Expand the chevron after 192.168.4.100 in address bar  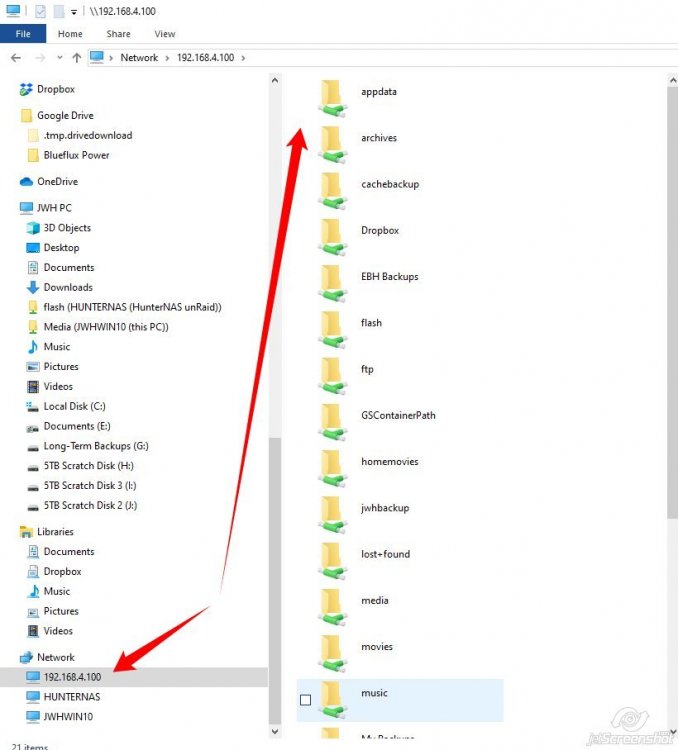point(243,58)
